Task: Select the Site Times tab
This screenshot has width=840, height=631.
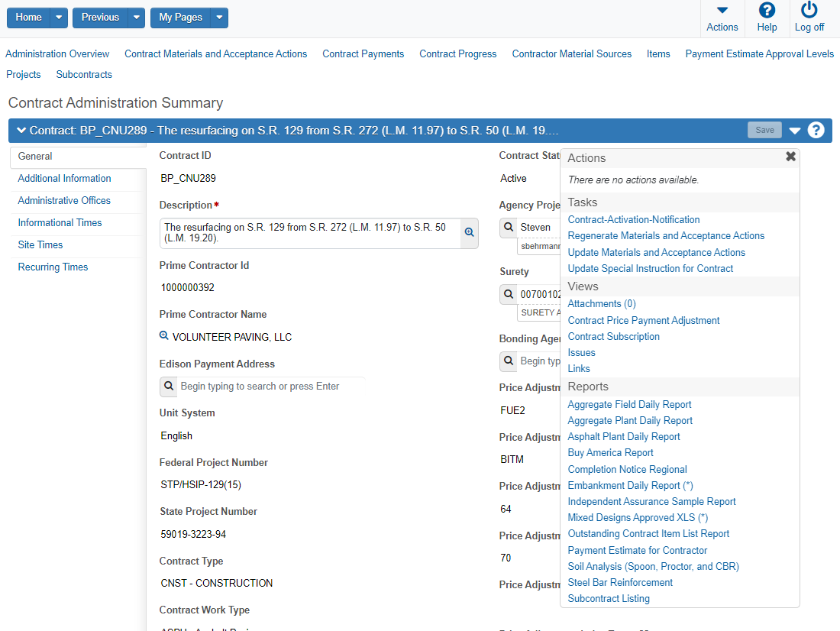Action: 40,244
